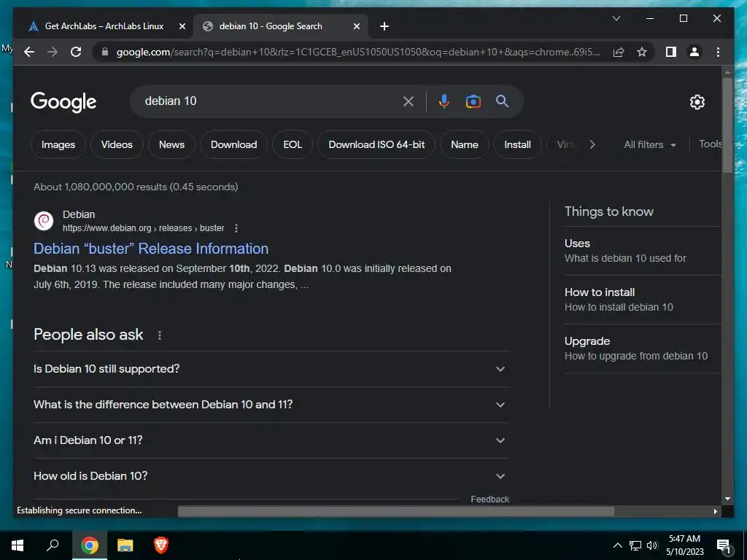Viewport: 747px width, 560px height.
Task: Show hidden system tray icons
Action: (617, 545)
